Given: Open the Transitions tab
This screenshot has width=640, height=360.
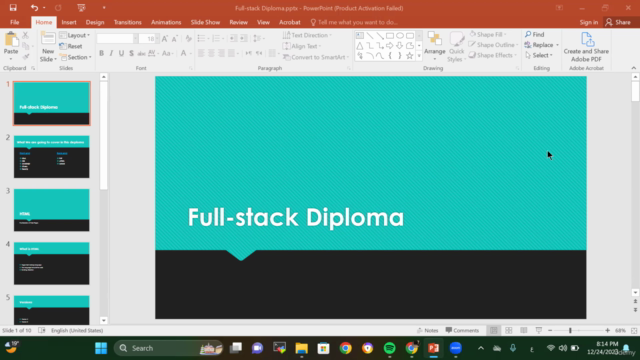Looking at the screenshot, I should click(127, 22).
